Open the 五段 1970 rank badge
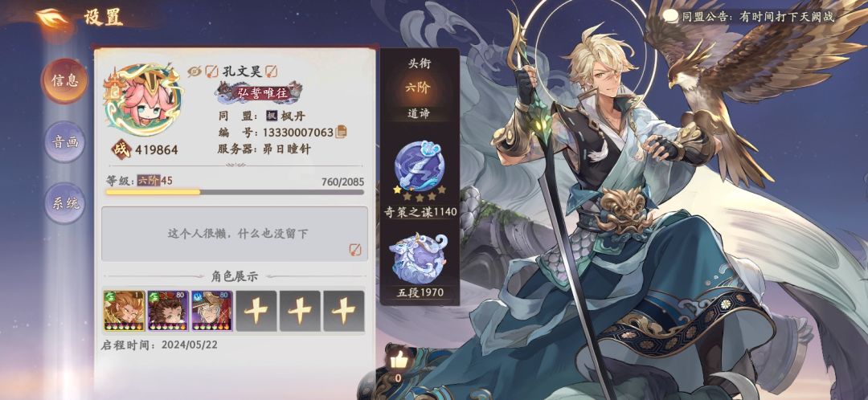868x400 pixels. (x=419, y=259)
